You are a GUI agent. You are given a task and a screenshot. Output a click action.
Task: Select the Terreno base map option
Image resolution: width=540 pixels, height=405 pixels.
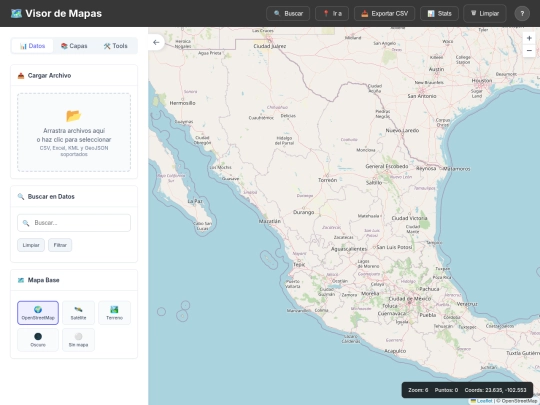click(114, 313)
